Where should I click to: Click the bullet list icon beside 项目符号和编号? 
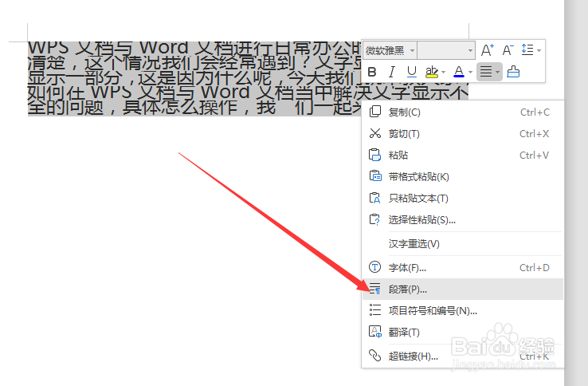pyautogui.click(x=375, y=310)
